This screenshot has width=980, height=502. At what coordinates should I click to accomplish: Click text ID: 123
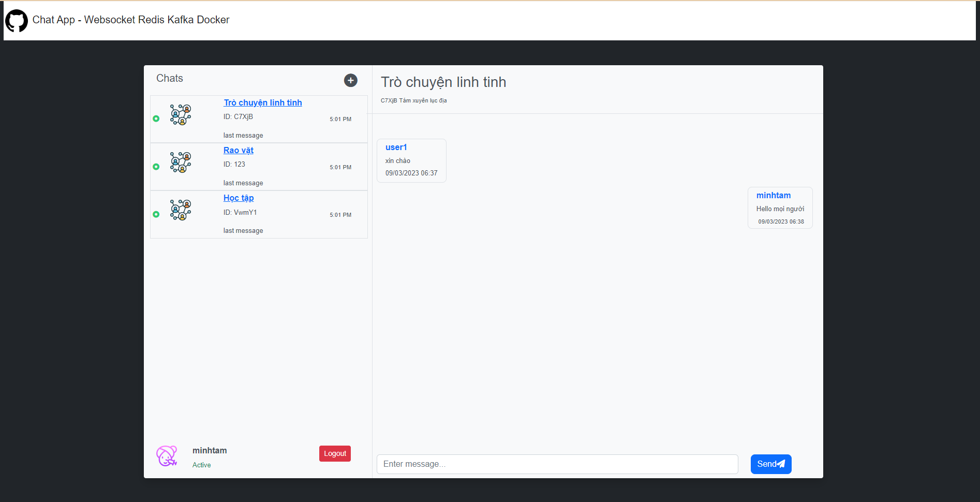coord(234,164)
